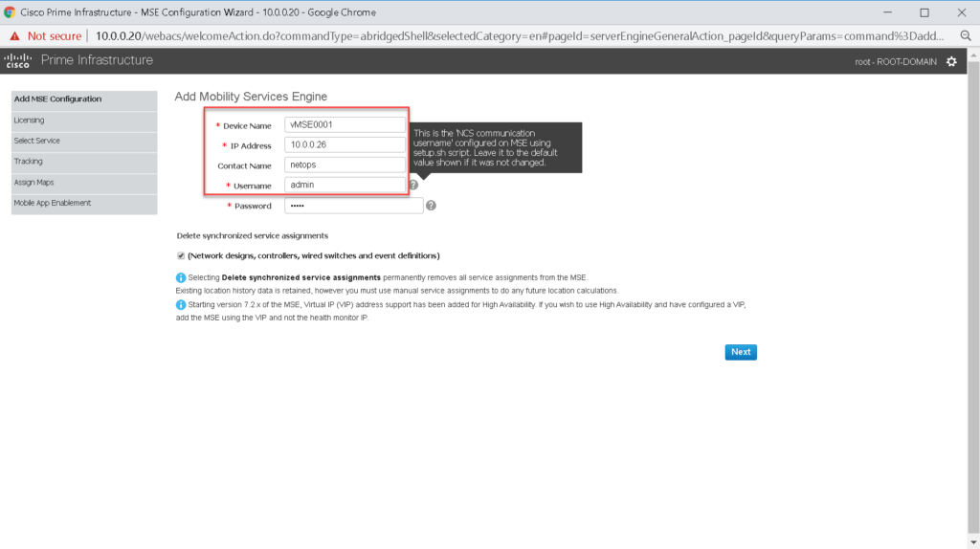The height and width of the screenshot is (549, 980).
Task: Focus the Device Name input field
Action: 345,125
